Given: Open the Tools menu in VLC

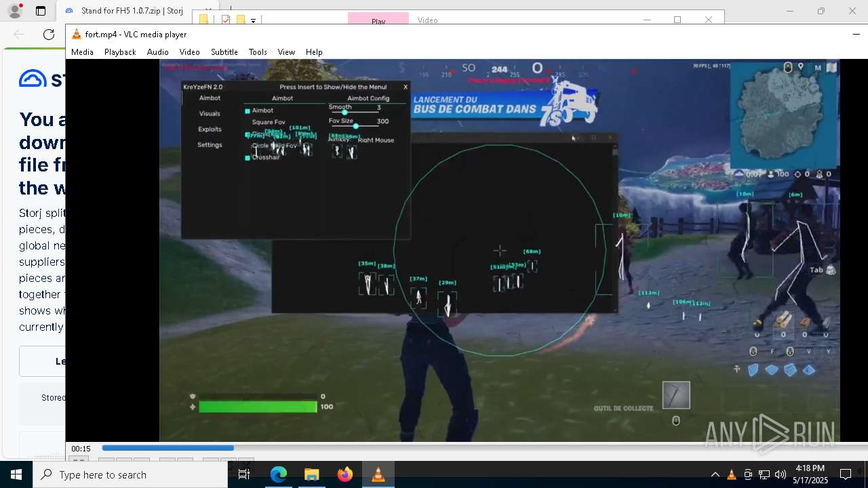Looking at the screenshot, I should point(258,52).
